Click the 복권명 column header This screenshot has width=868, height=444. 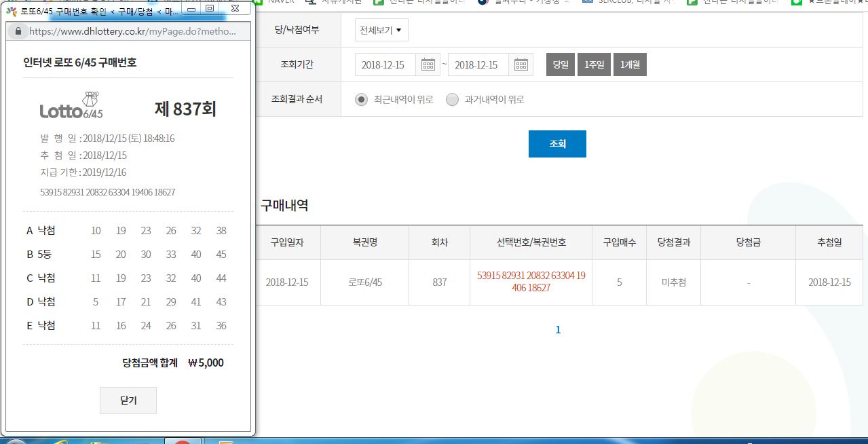tap(365, 242)
